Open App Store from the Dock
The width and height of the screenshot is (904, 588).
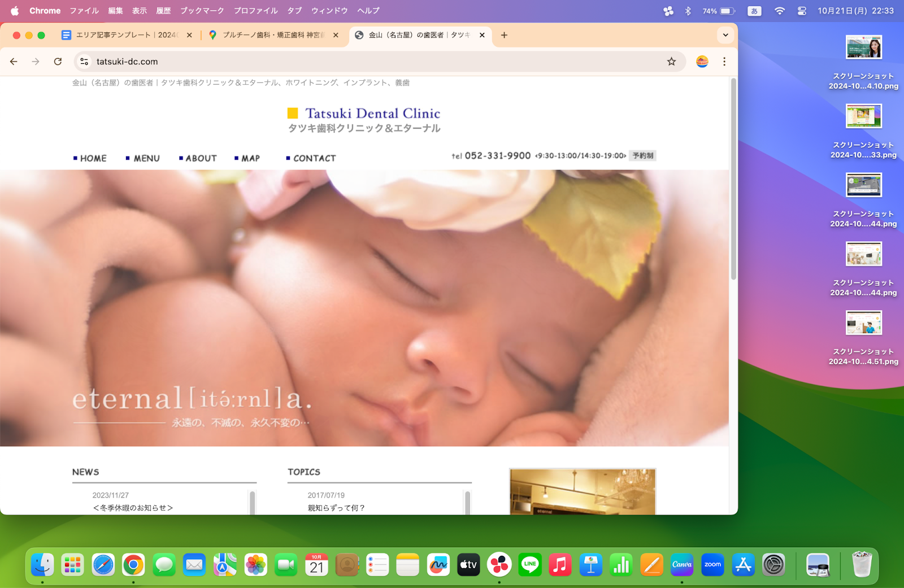coord(743,564)
